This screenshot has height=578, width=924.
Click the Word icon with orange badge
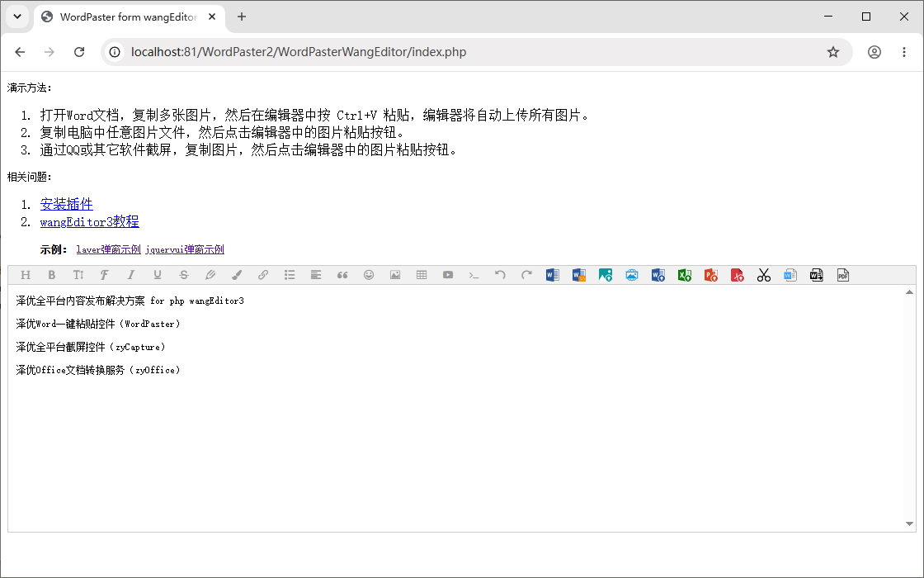[x=579, y=275]
